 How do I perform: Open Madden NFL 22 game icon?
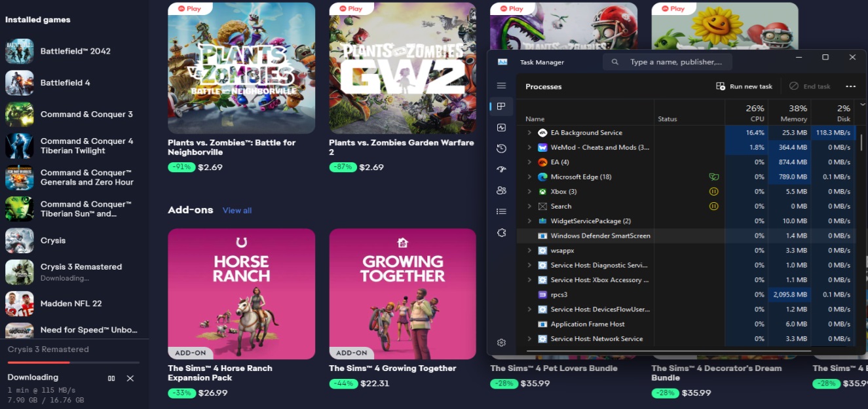[19, 304]
